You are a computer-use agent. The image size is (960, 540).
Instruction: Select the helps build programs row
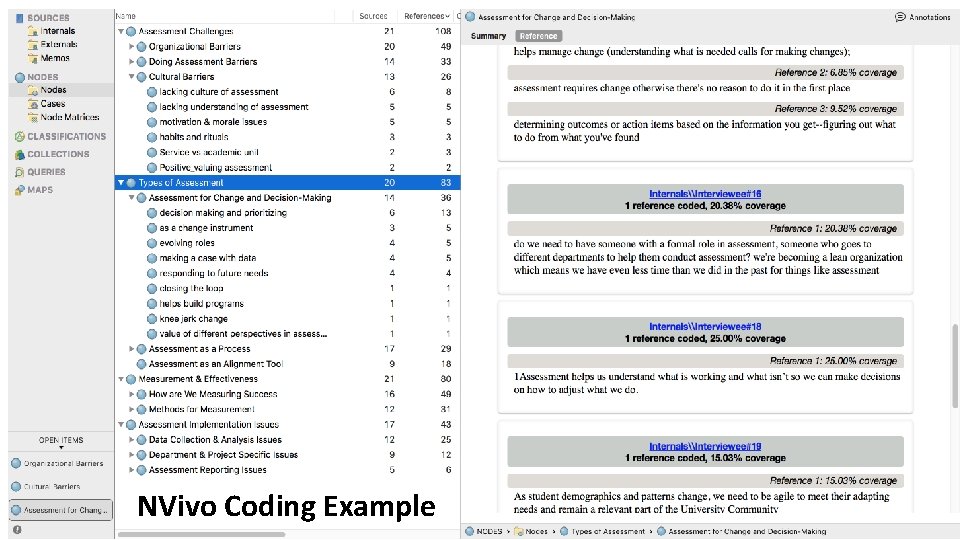pyautogui.click(x=287, y=304)
